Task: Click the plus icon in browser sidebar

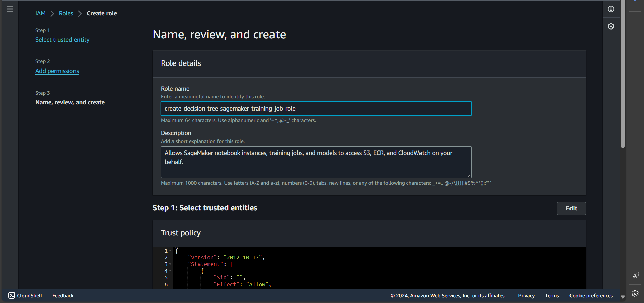Action: (635, 25)
